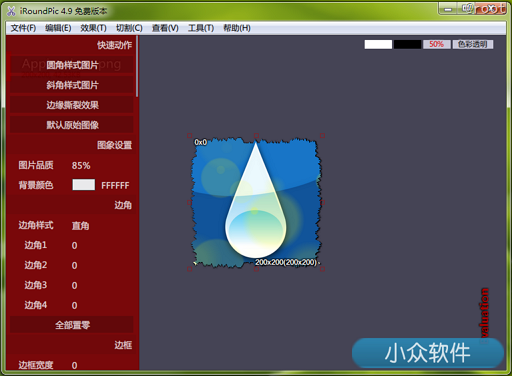Open the 工具(T) menu
Viewport: 512px width, 376px height.
pos(201,28)
